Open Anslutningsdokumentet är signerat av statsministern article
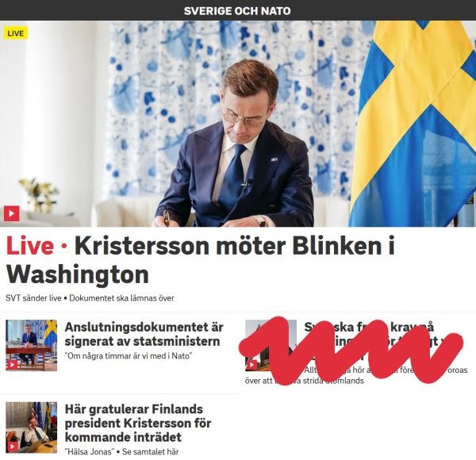Viewport: 476px width, 460px height. [x=144, y=334]
